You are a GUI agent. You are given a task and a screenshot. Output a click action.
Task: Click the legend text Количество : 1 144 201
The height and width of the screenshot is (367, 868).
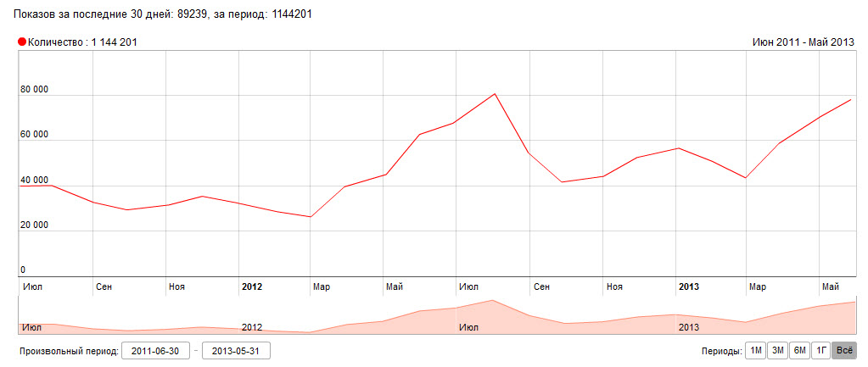tap(82, 42)
